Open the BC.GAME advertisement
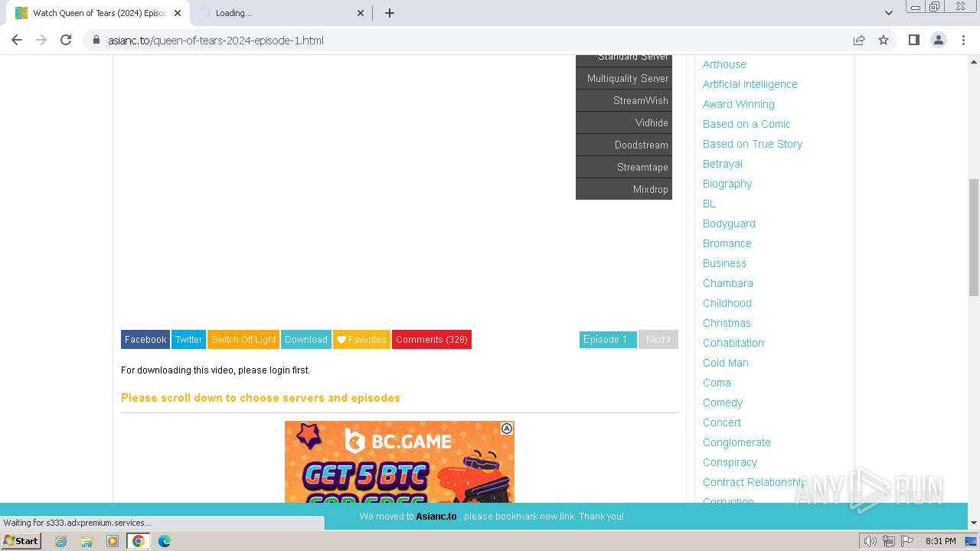 click(x=400, y=462)
